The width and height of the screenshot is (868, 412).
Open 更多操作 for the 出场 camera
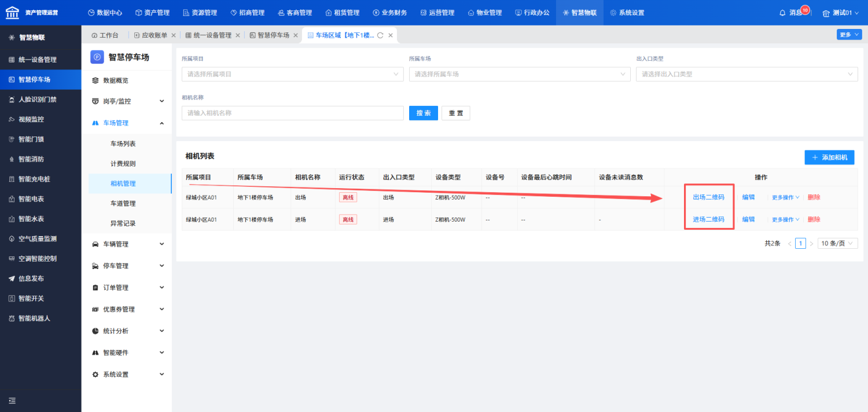(x=786, y=197)
